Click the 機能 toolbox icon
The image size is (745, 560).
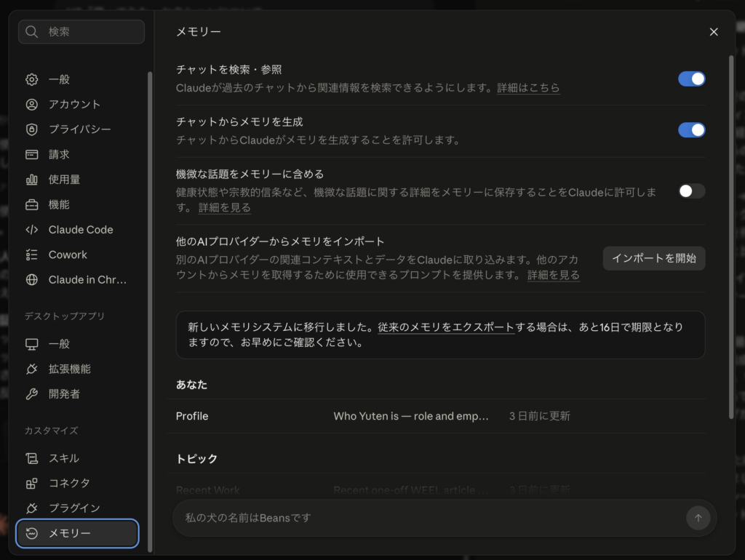pyautogui.click(x=32, y=204)
